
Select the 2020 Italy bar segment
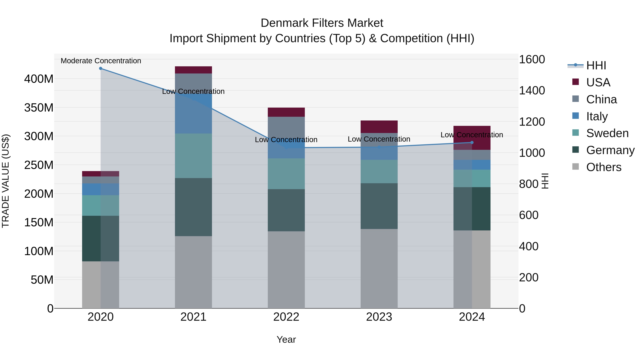[101, 189]
